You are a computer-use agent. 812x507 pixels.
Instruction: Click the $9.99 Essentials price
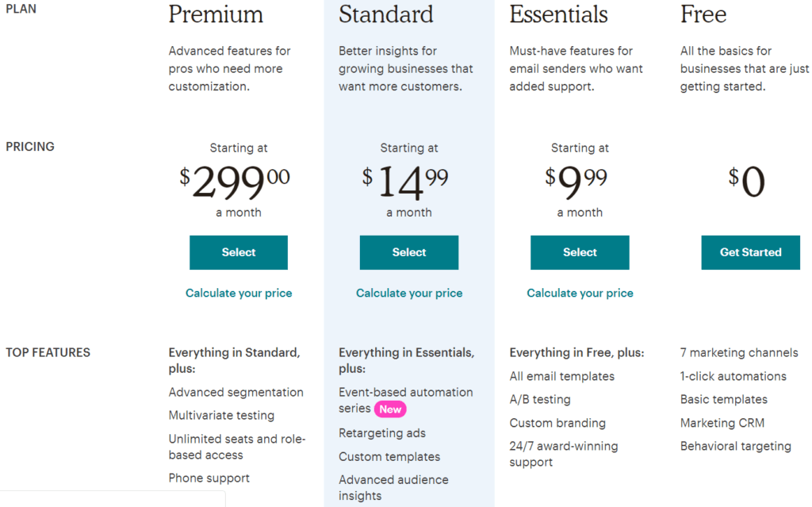point(576,182)
